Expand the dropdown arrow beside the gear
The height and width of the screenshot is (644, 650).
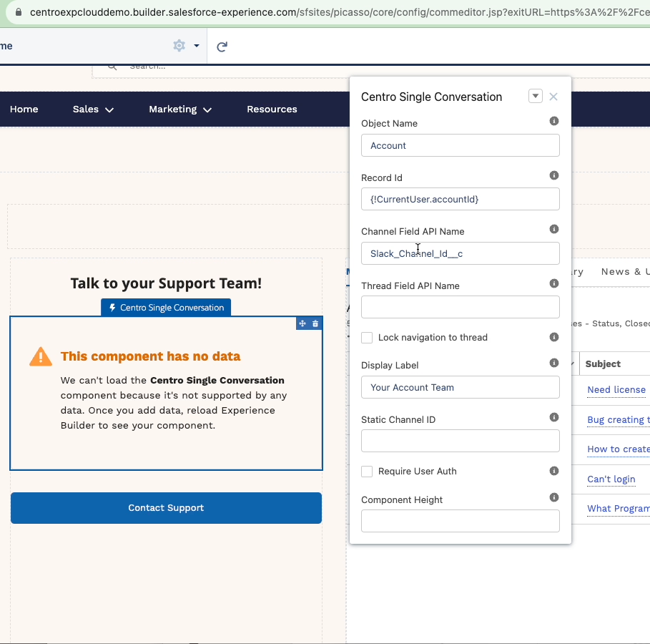pyautogui.click(x=197, y=46)
